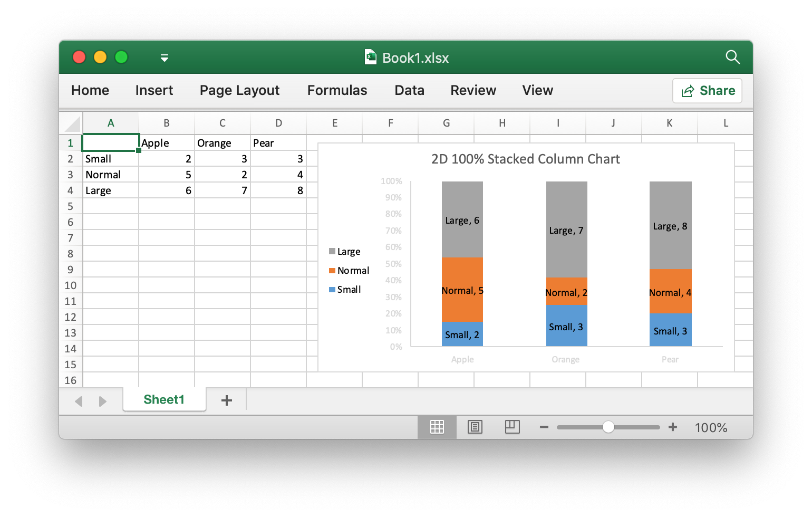Click the Sheet1 tab
812x517 pixels.
(x=164, y=399)
